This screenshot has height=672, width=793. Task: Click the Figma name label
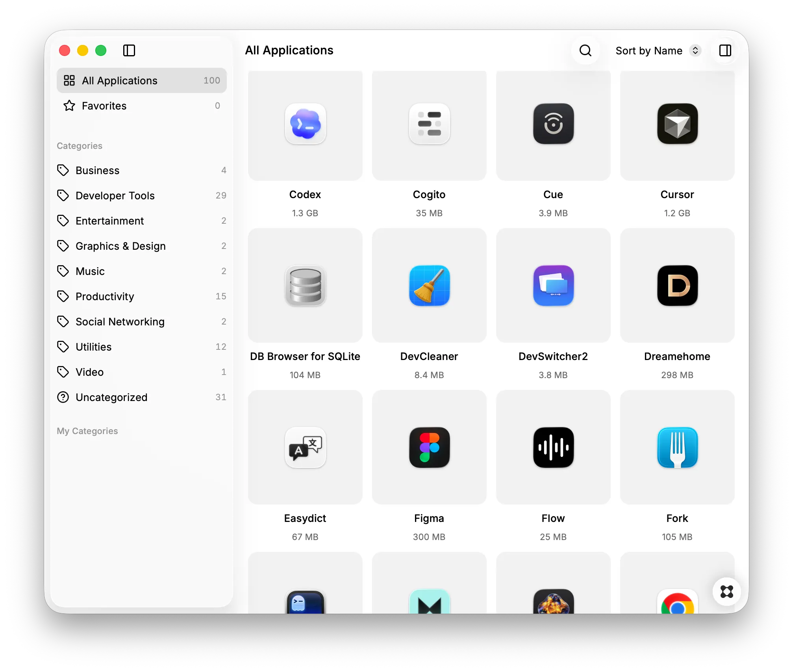pyautogui.click(x=429, y=518)
